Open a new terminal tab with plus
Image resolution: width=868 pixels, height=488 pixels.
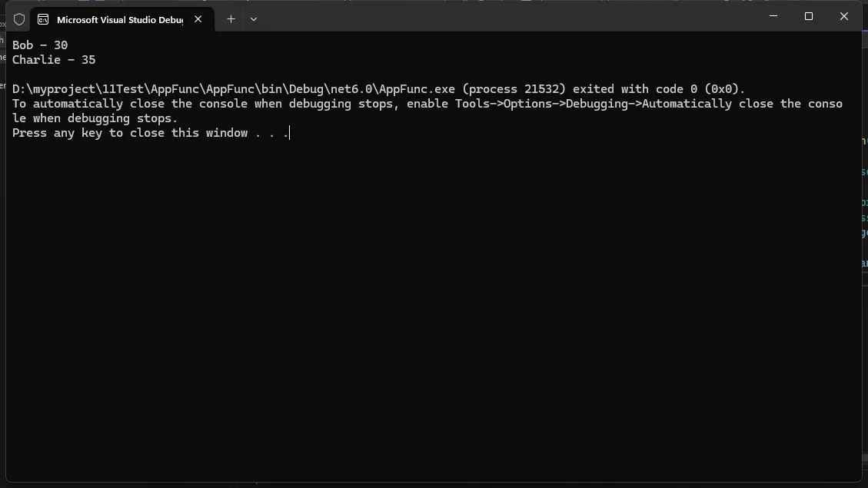pyautogui.click(x=231, y=19)
